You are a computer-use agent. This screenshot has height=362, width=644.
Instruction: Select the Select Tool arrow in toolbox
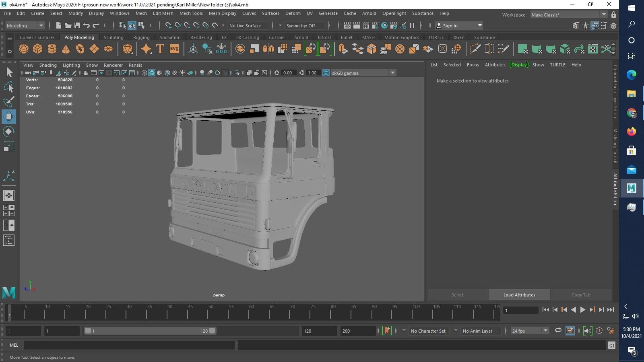point(9,72)
